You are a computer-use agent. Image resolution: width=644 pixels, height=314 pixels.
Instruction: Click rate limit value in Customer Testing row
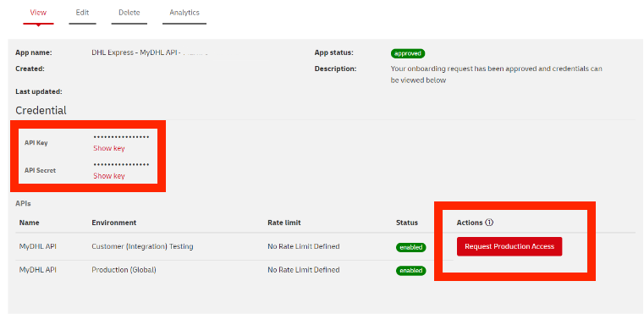tap(304, 246)
